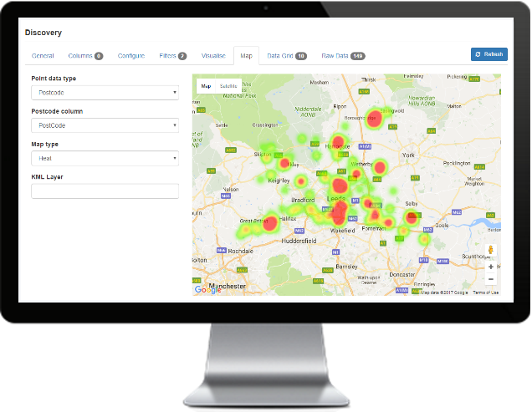Click the Huddersfield map label

tap(299, 241)
